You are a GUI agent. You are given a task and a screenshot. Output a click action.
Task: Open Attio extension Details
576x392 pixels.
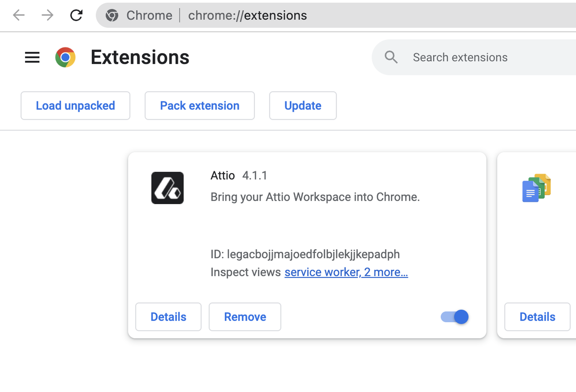(x=168, y=317)
